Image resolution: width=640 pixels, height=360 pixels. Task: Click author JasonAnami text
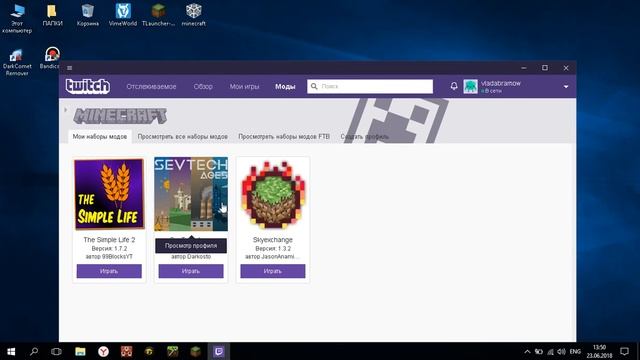point(273,257)
